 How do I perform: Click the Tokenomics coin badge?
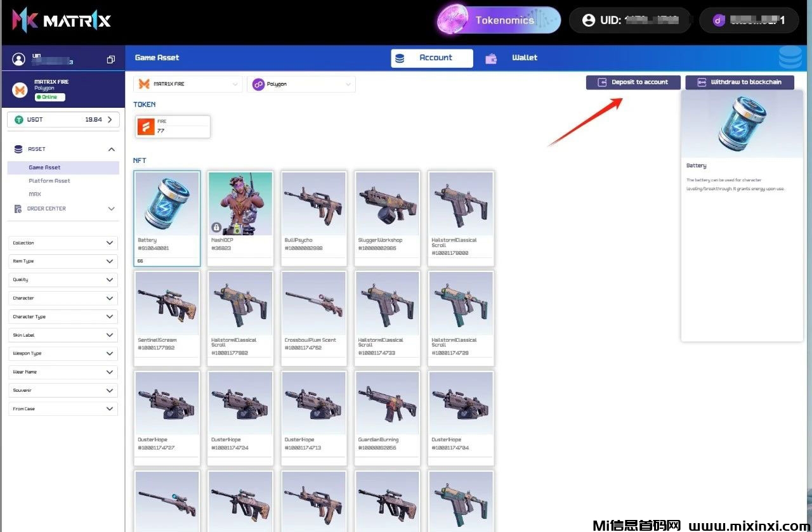pos(454,20)
